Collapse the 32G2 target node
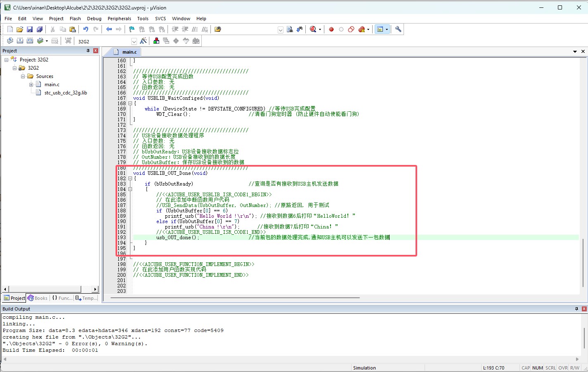The image size is (588, 372). [x=14, y=68]
